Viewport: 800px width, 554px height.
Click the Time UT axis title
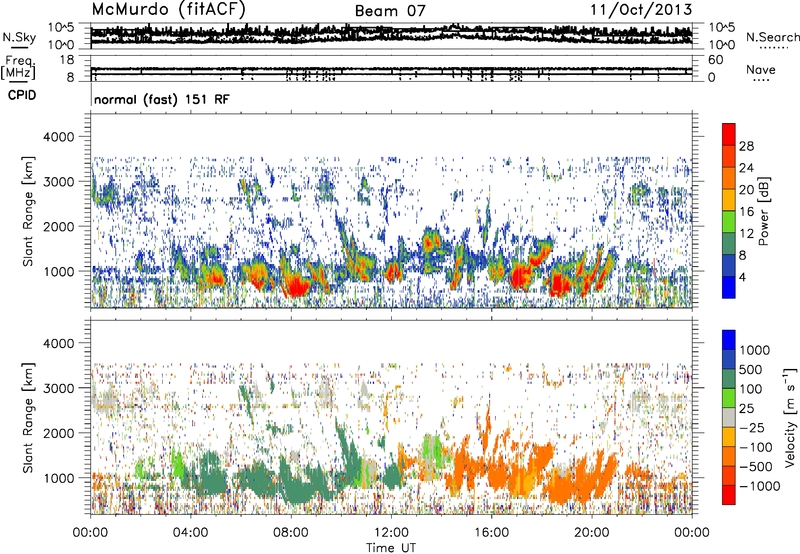click(391, 548)
